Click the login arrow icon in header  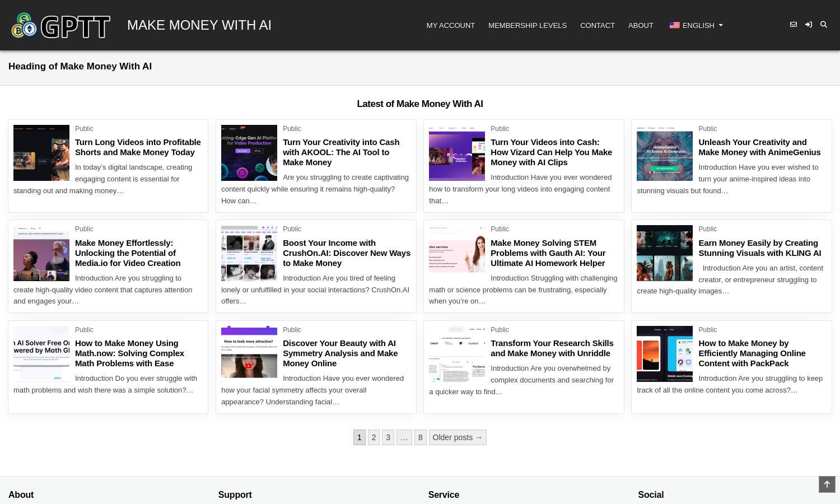point(809,25)
